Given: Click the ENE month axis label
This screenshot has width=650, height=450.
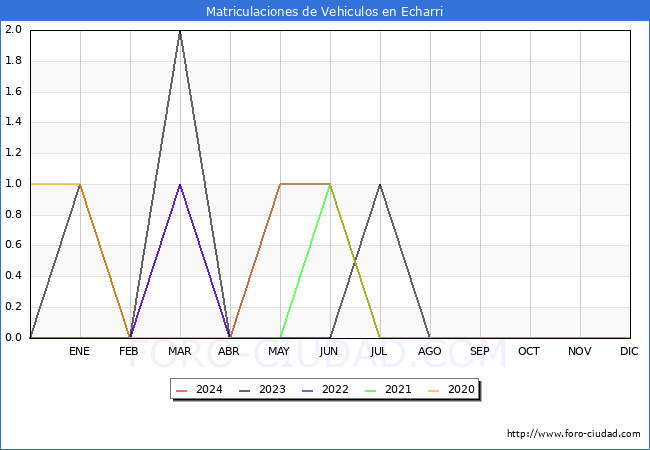Looking at the screenshot, I should tap(79, 351).
